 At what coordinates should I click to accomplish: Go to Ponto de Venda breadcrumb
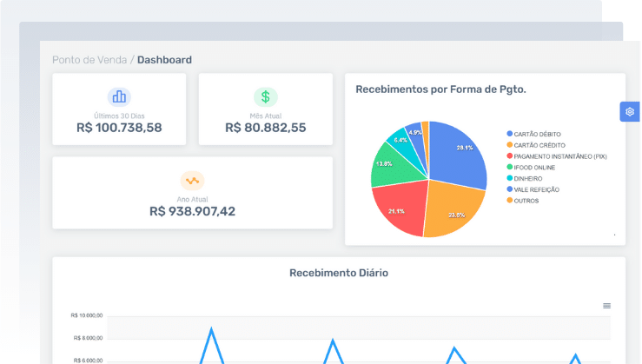point(89,60)
